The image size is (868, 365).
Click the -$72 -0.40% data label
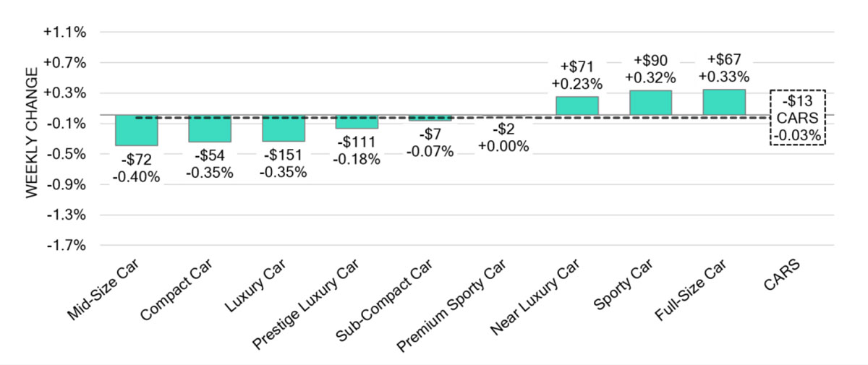point(136,168)
